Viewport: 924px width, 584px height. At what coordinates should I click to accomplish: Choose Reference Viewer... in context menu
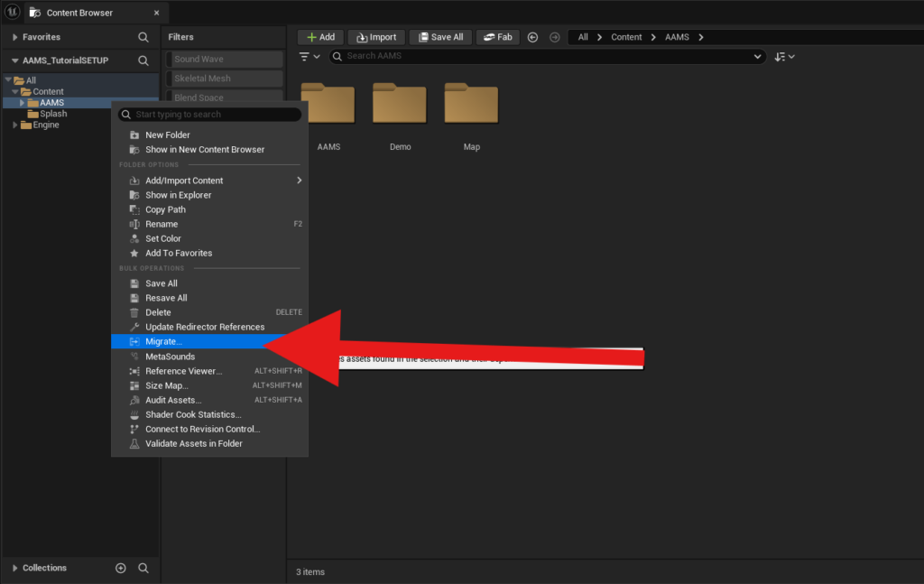pyautogui.click(x=183, y=371)
